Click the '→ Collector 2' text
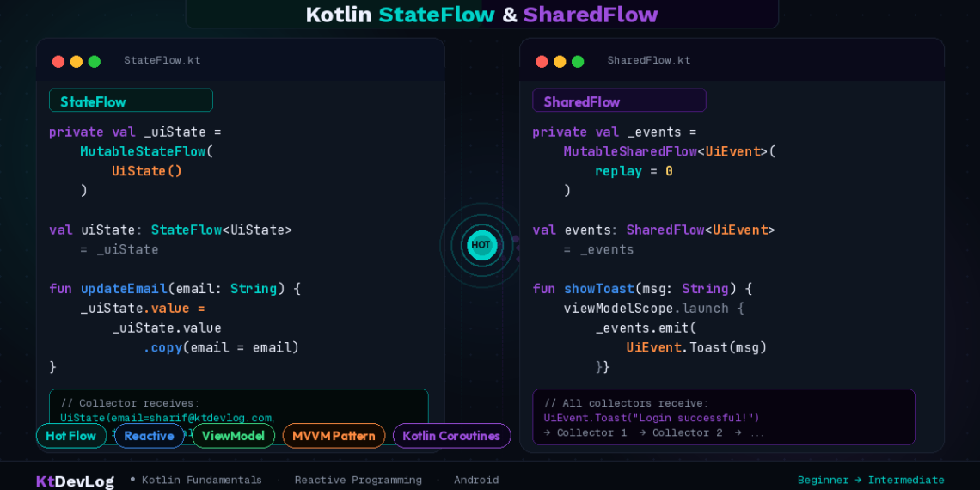This screenshot has height=490, width=980. click(681, 432)
